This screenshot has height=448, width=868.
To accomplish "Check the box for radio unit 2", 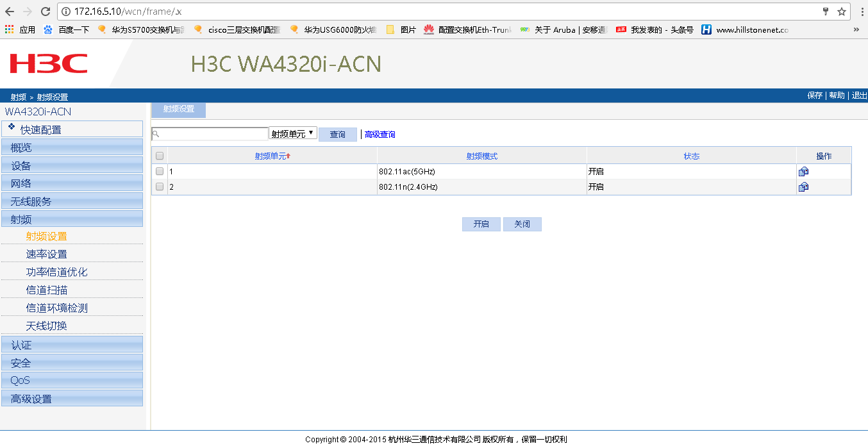I will pyautogui.click(x=160, y=187).
